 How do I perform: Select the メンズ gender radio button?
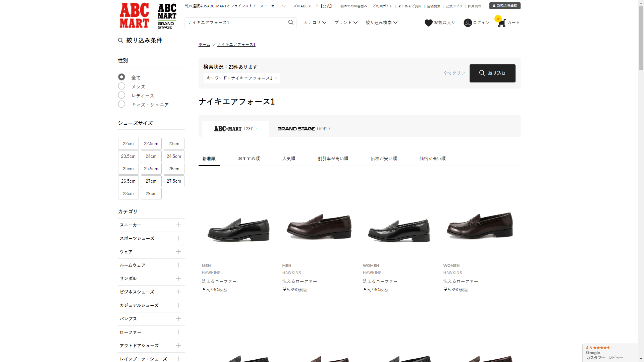(x=121, y=86)
